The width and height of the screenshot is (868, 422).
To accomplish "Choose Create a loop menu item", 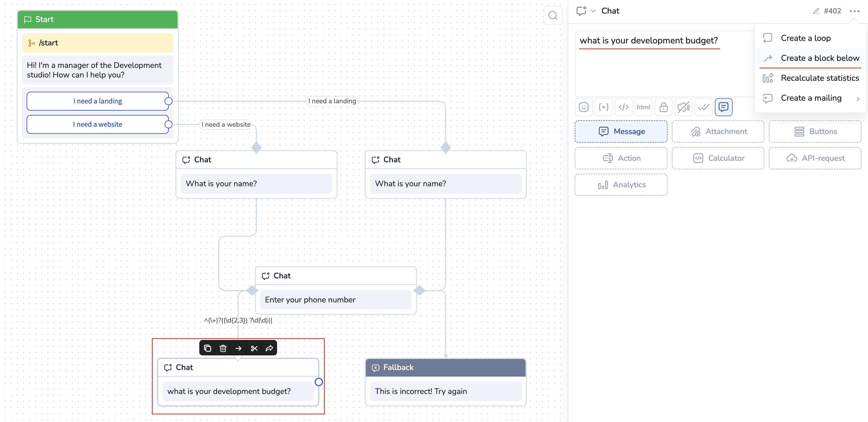I will tap(805, 38).
